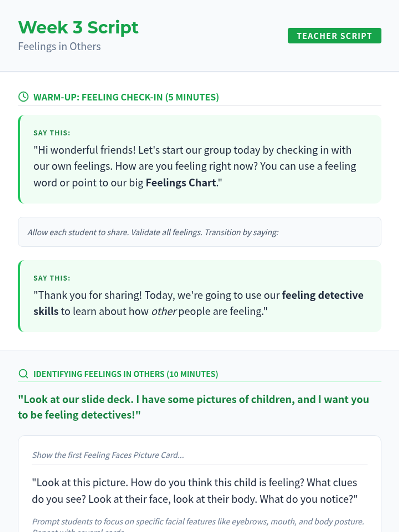Click the magnifying glass icon beside Identifying Feelings

pos(23,374)
